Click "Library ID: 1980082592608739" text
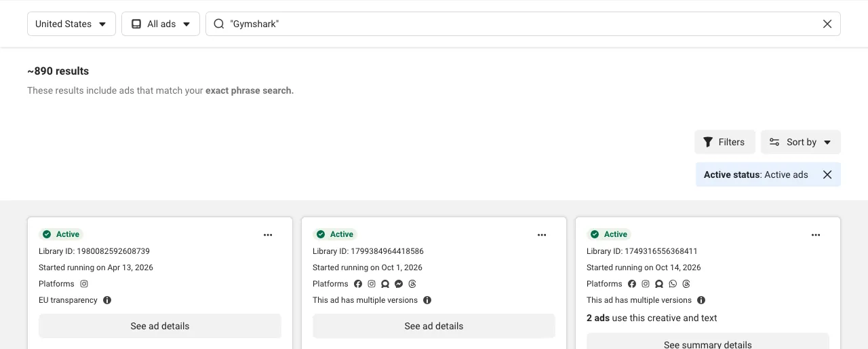 pyautogui.click(x=94, y=251)
